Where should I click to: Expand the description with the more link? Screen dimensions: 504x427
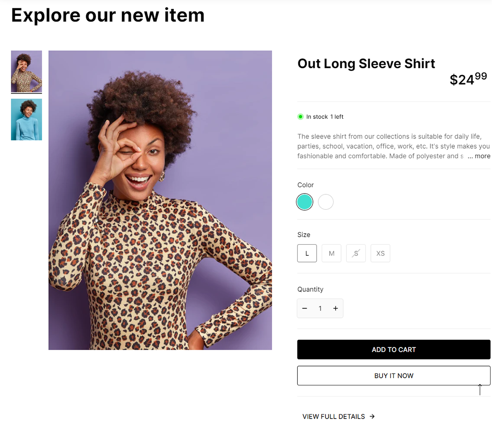[482, 156]
